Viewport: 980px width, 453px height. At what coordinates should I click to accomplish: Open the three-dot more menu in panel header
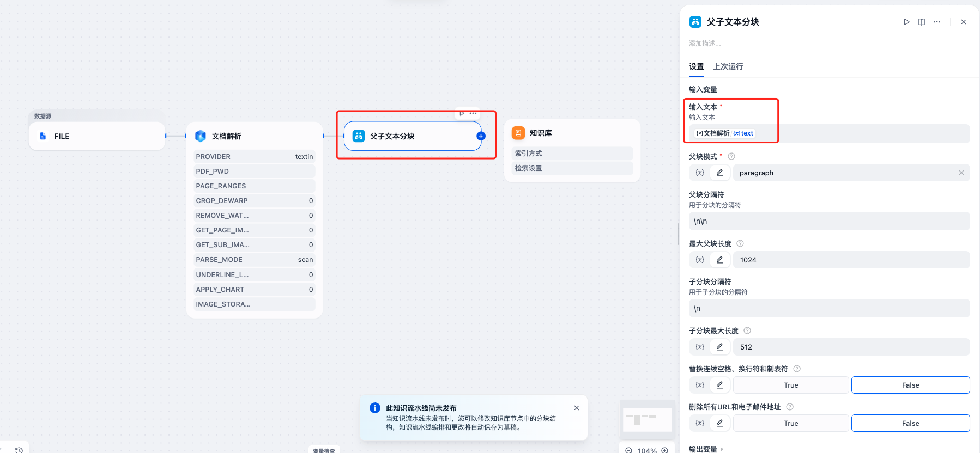(937, 22)
